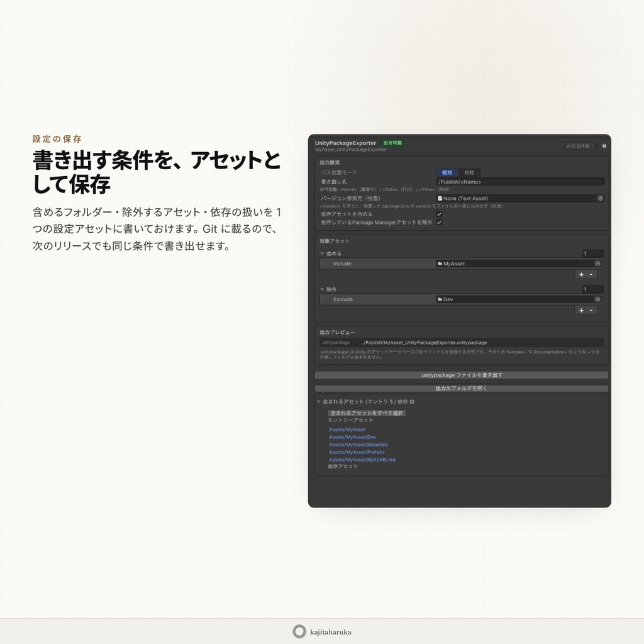Click the 出力設定 section header
This screenshot has width=644, height=644.
[x=330, y=163]
